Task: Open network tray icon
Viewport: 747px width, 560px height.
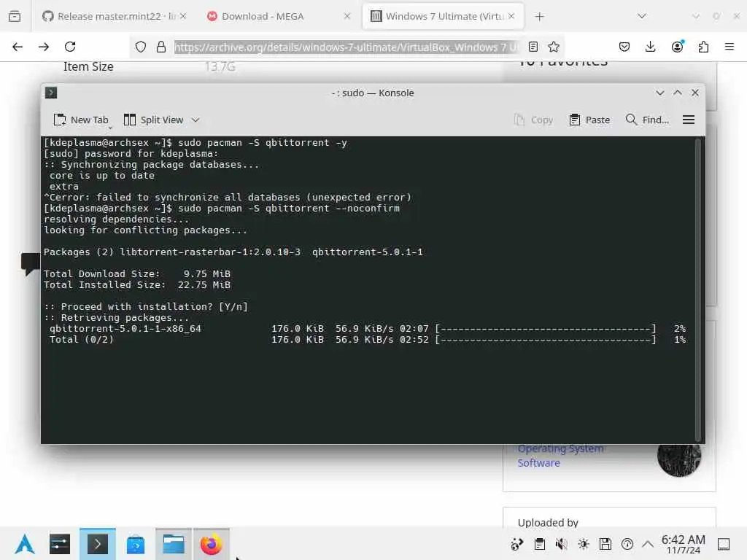Action: point(517,544)
